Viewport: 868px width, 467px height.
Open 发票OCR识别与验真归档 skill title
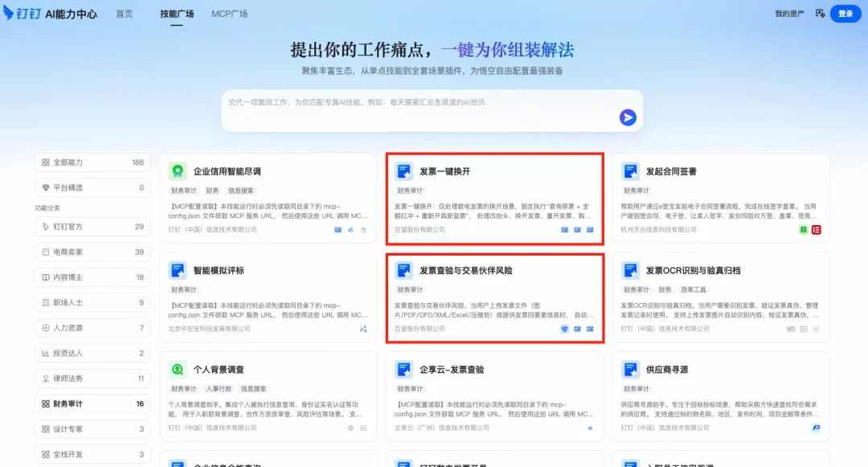(x=693, y=271)
